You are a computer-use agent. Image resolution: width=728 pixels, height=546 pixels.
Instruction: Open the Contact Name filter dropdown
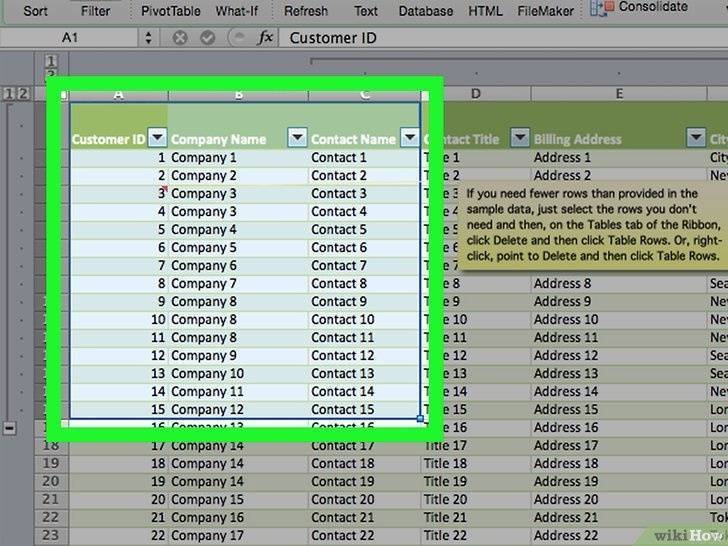409,139
